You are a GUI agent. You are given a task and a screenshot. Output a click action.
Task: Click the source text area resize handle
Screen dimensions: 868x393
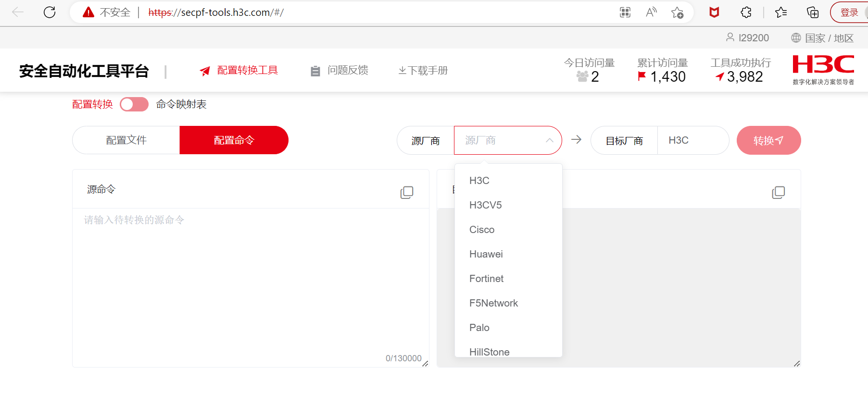[x=425, y=364]
